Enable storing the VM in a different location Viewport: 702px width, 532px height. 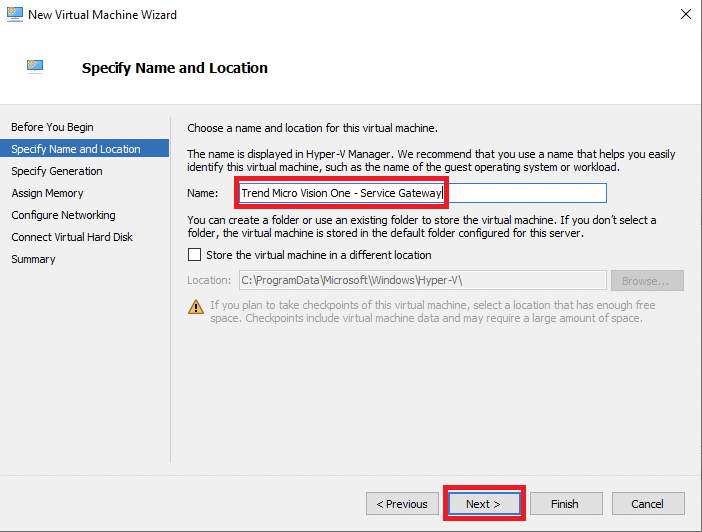click(x=196, y=255)
